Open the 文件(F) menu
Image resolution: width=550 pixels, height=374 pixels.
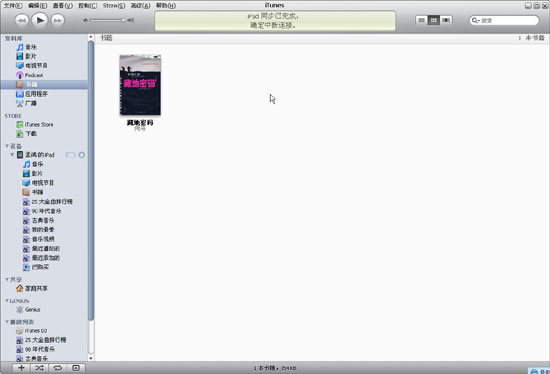point(13,6)
